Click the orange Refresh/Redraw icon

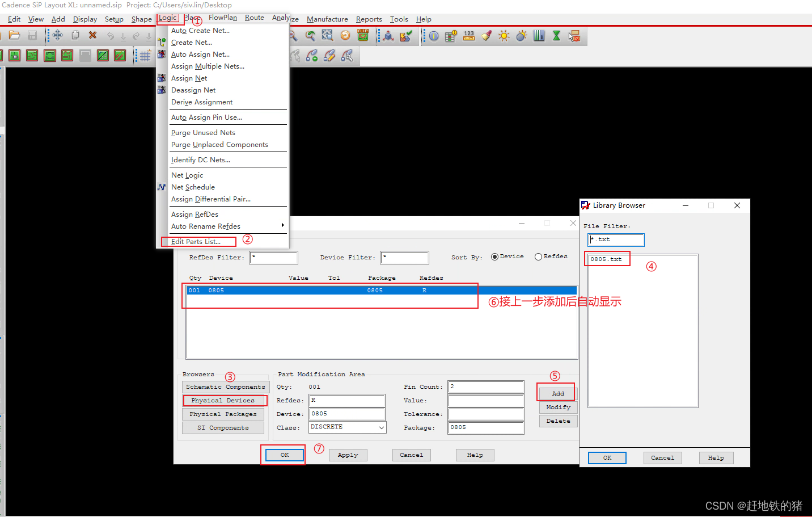(345, 36)
